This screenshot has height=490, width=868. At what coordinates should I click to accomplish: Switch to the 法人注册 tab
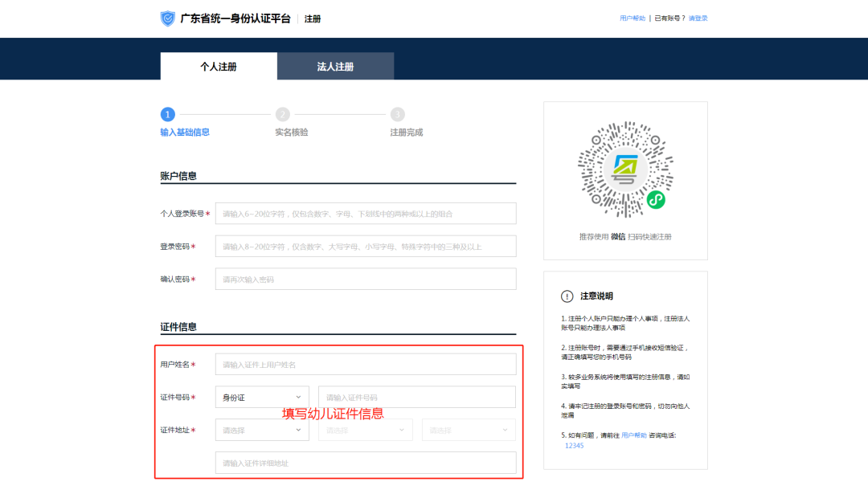coord(335,67)
